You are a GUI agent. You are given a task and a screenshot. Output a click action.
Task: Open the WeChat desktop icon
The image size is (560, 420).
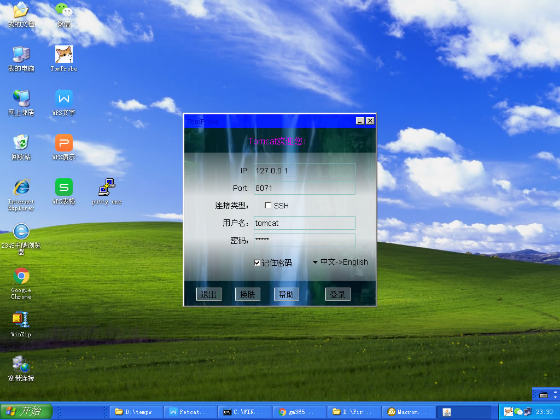pyautogui.click(x=64, y=14)
